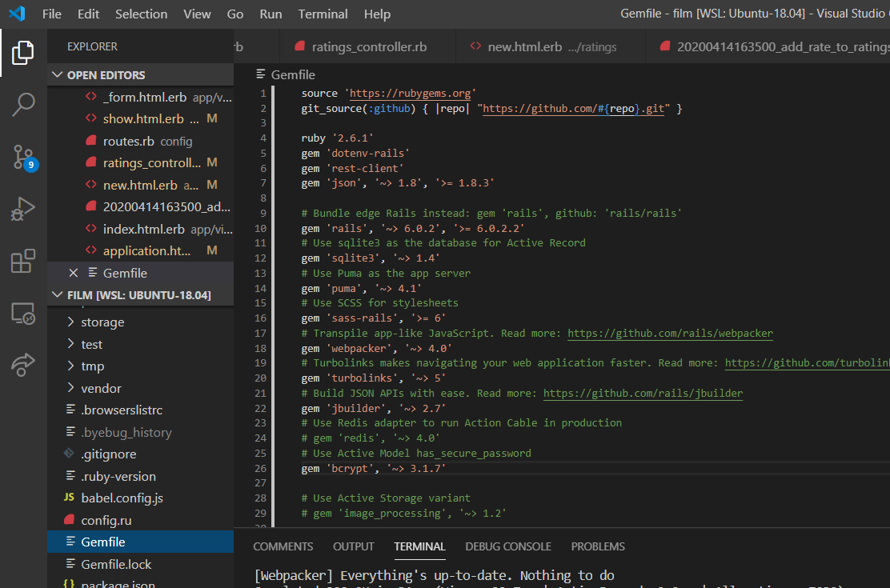Open the Search view in the activity bar
This screenshot has height=588, width=890.
(x=23, y=105)
